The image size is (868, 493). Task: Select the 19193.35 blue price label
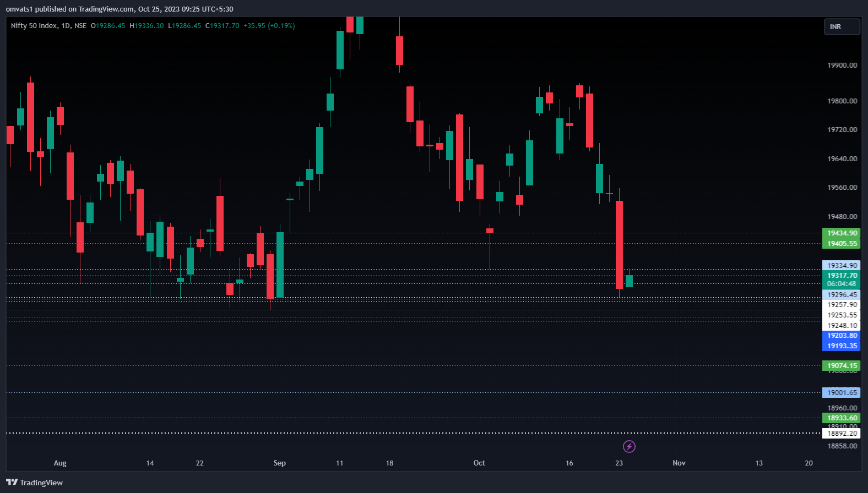(x=842, y=346)
